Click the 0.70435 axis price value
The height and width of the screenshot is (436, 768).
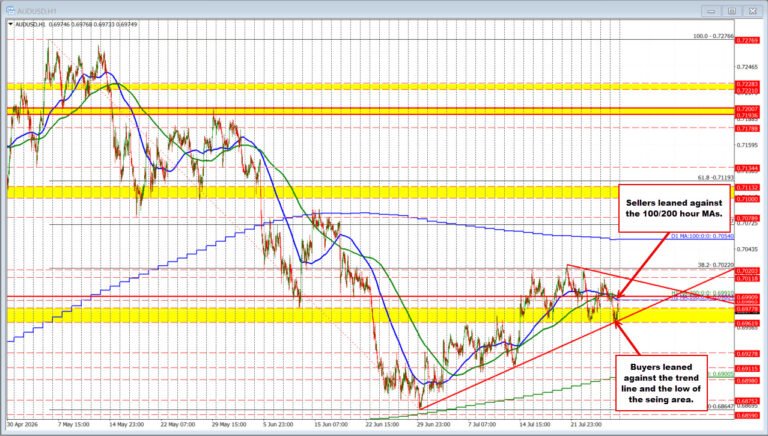pos(747,249)
